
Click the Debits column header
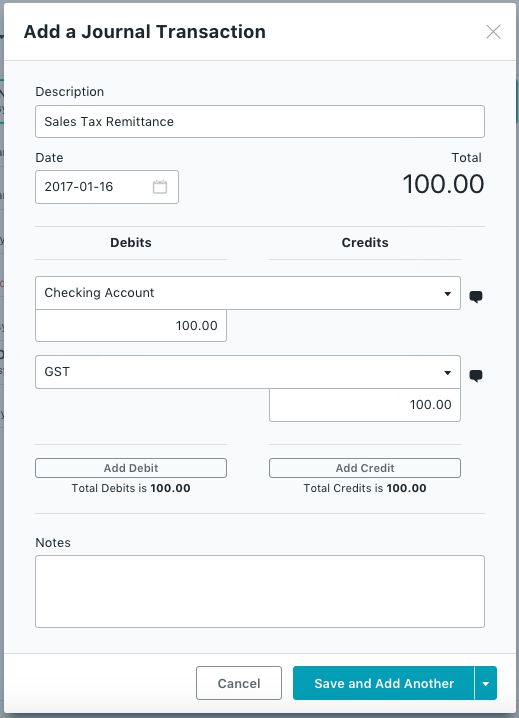pyautogui.click(x=131, y=242)
